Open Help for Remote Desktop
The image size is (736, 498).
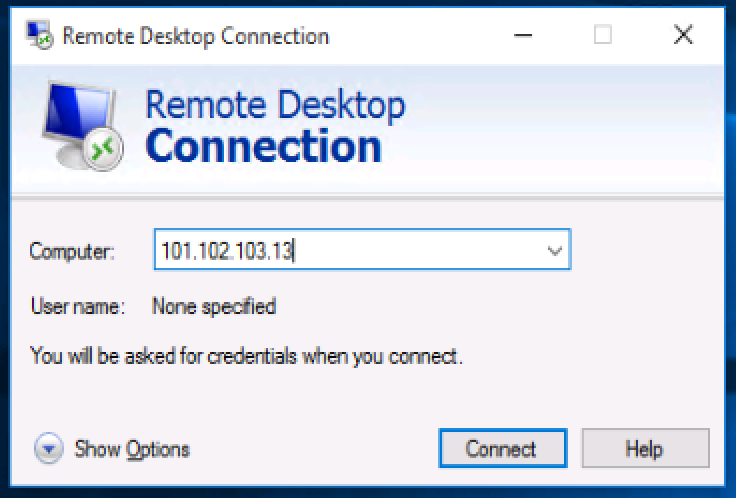[645, 449]
